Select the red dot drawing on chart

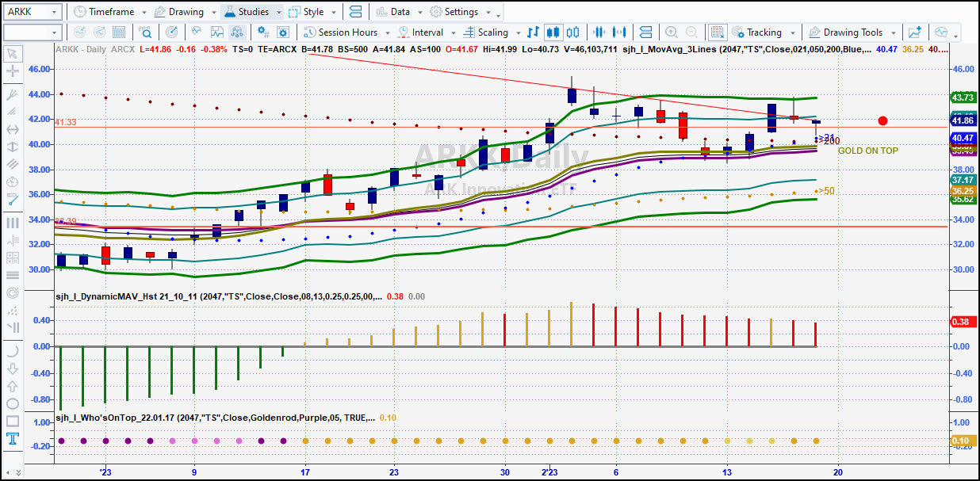882,121
